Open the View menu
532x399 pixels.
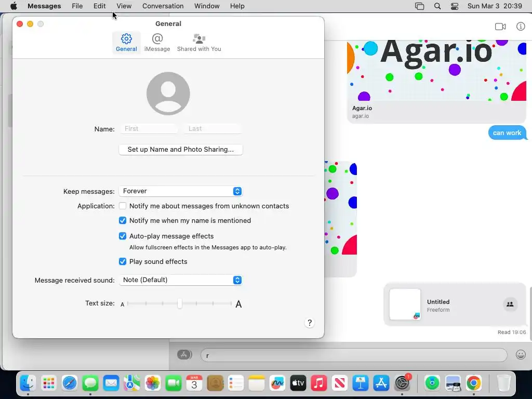point(124,6)
